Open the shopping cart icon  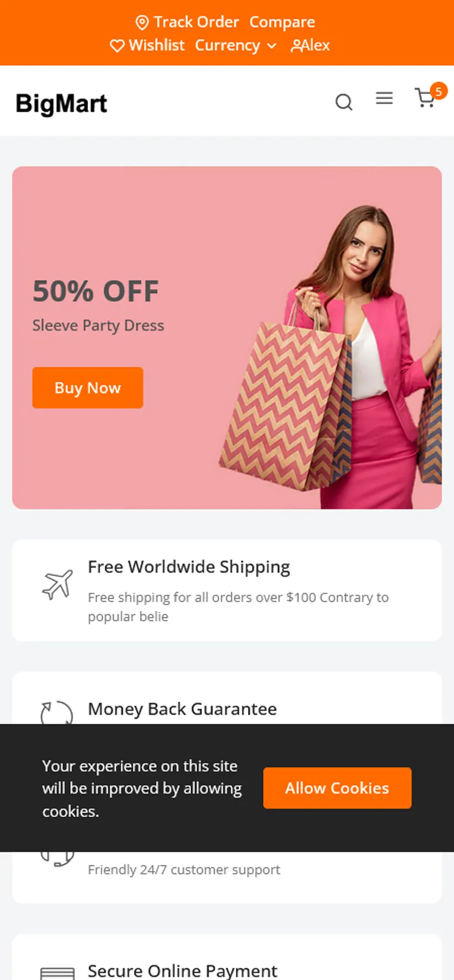pos(425,98)
